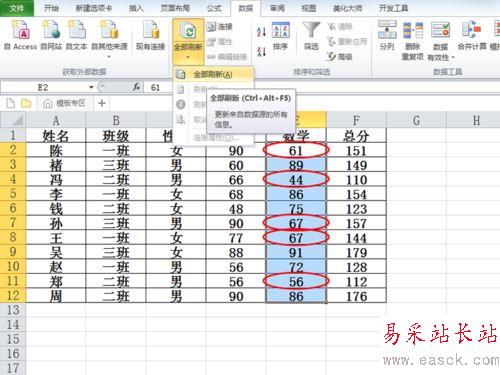Viewport: 500px width, 375px height.
Task: Open the File (文件) tab
Action: 17,8
